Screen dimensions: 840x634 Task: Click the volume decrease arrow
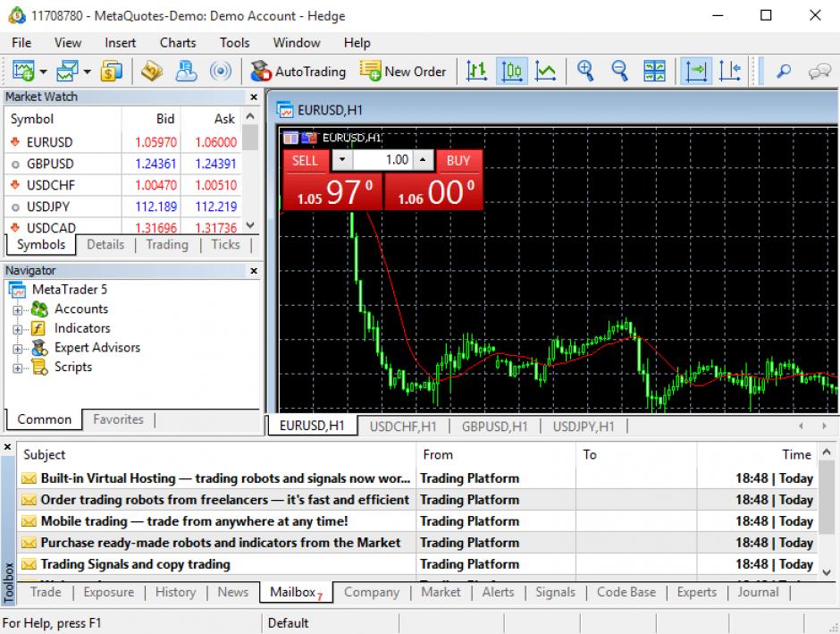(342, 160)
